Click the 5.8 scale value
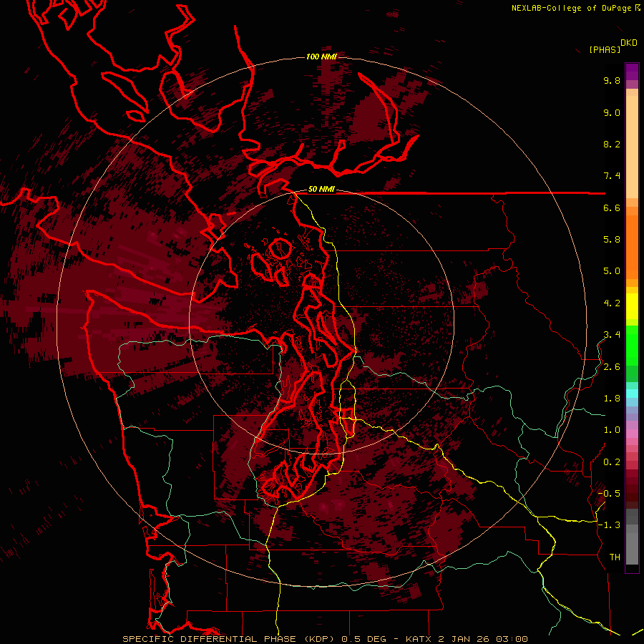Screen dimensions: 644x644 tap(612, 240)
